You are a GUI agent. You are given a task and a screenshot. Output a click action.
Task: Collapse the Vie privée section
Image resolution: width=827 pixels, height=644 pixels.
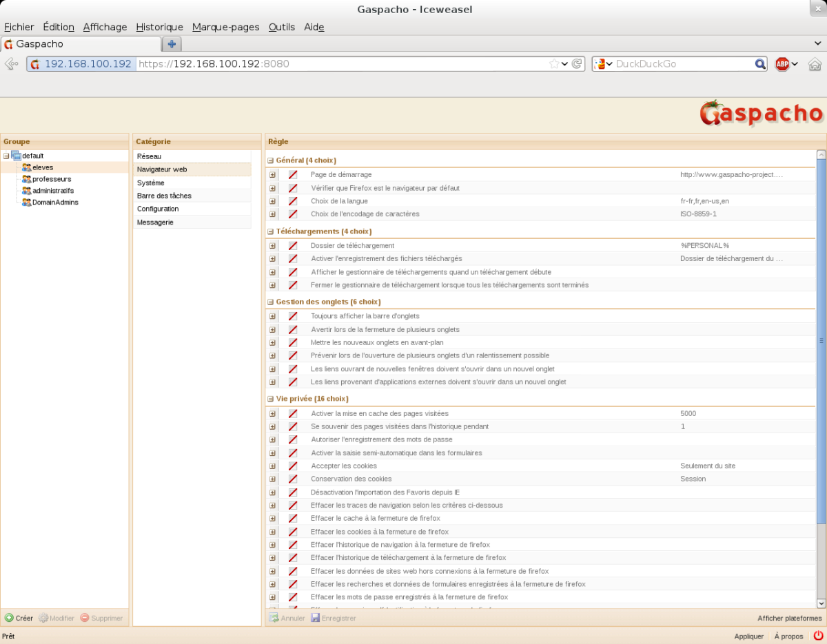(270, 399)
